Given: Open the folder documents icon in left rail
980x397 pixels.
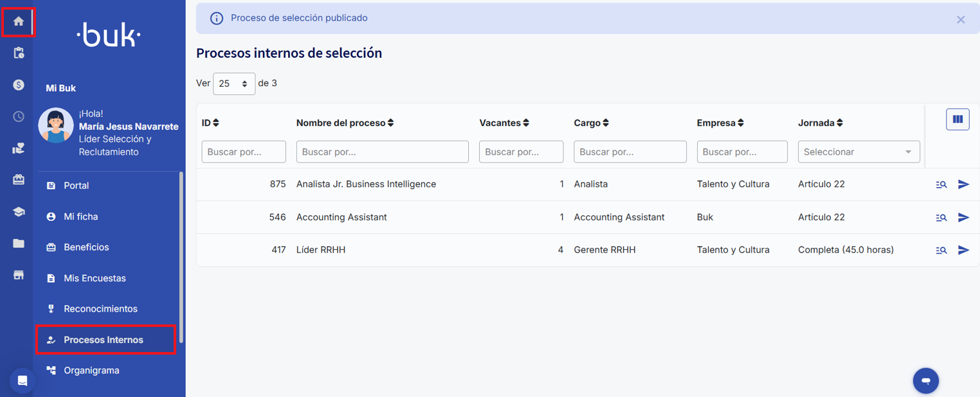Looking at the screenshot, I should pos(19,243).
